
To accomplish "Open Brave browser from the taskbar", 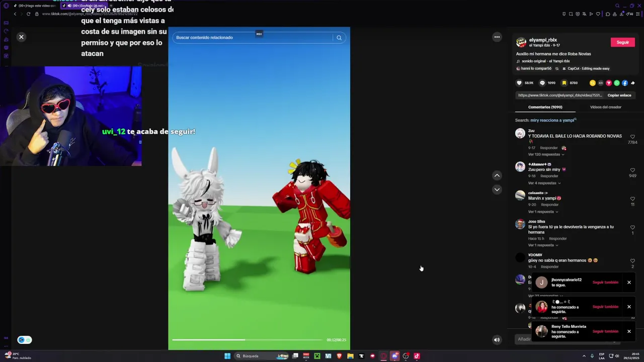I will [x=339, y=356].
